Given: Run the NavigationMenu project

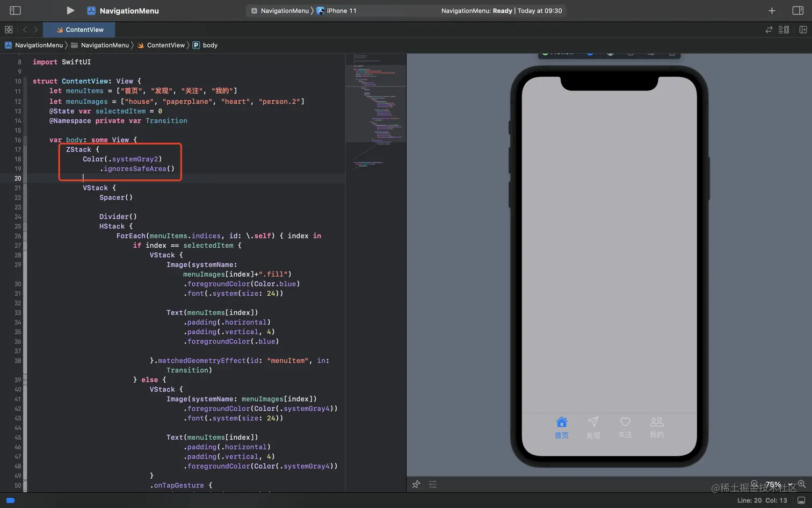Looking at the screenshot, I should point(70,10).
